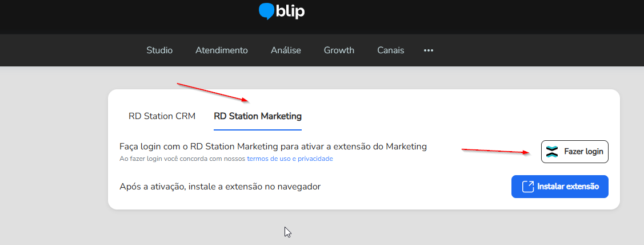Viewport: 644px width, 245px height.
Task: Show more options via three-dots icon
Action: tap(429, 50)
